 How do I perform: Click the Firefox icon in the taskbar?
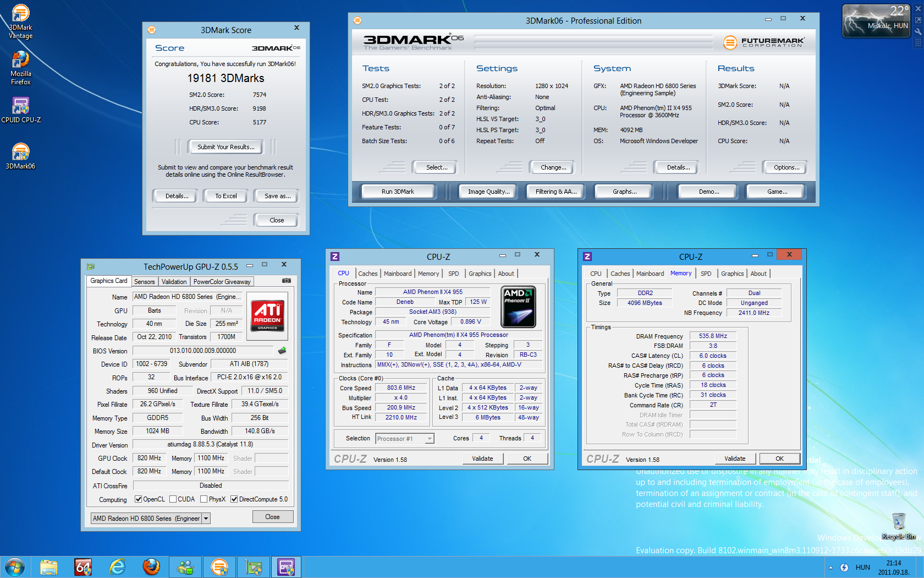tap(151, 566)
